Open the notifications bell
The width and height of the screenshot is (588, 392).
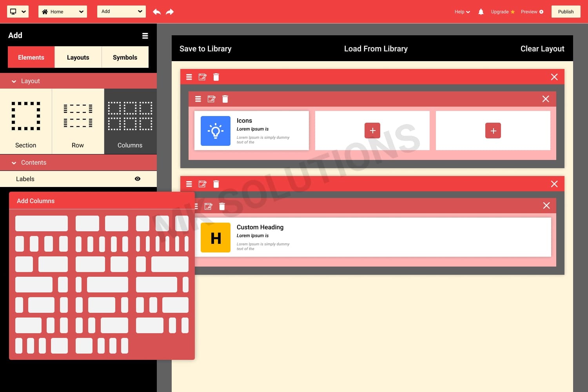(481, 12)
